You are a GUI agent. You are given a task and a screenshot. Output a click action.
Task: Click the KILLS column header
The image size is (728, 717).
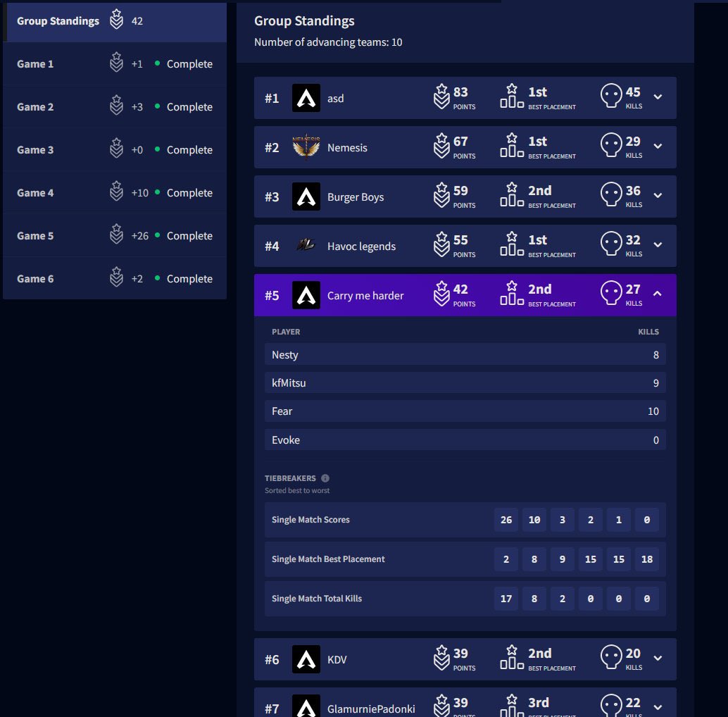[648, 332]
